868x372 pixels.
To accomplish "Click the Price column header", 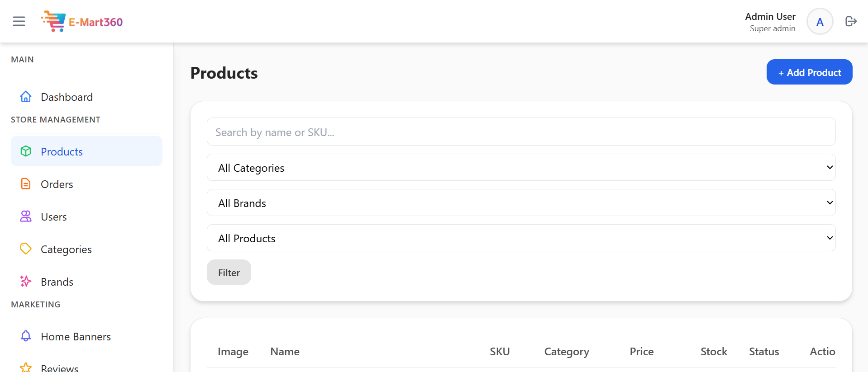I will [x=641, y=352].
